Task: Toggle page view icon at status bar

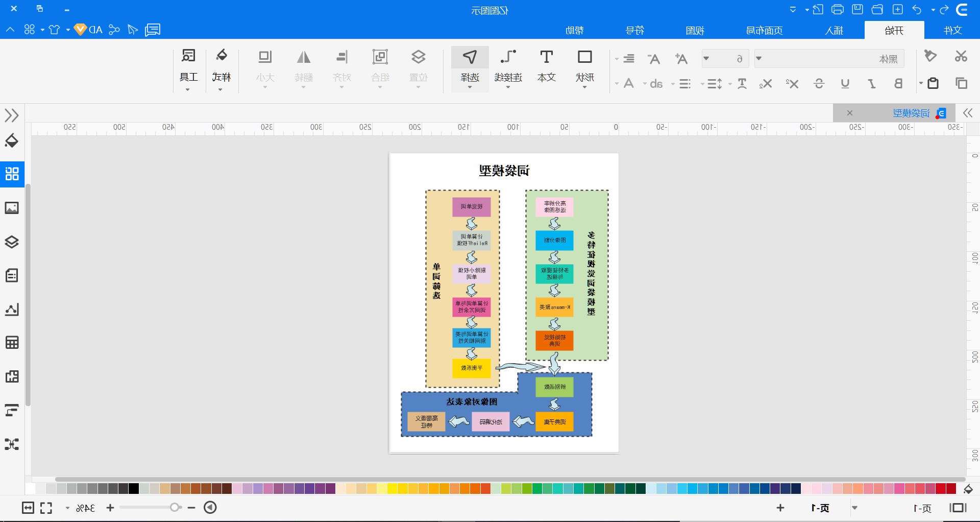Action: pos(958,508)
